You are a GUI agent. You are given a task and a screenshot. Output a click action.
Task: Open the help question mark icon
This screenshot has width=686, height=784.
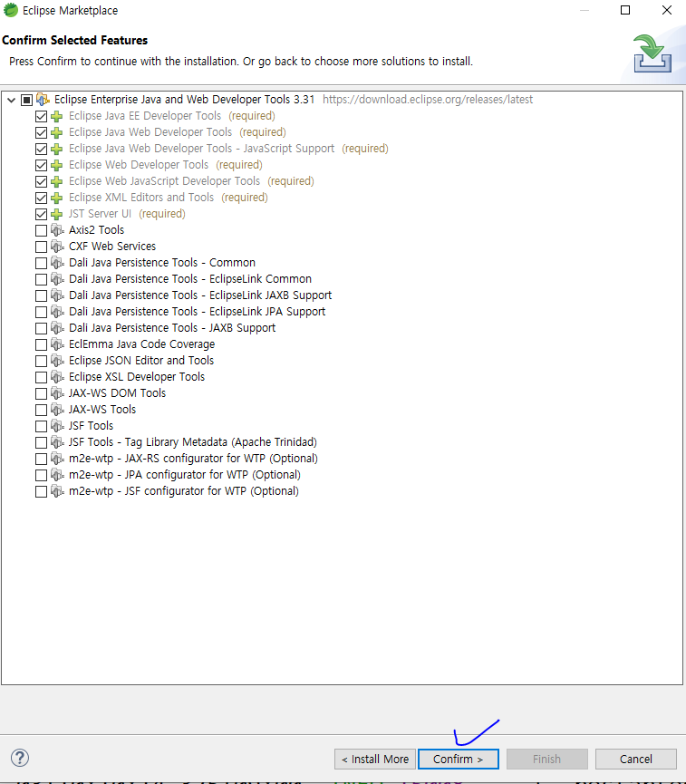20,758
